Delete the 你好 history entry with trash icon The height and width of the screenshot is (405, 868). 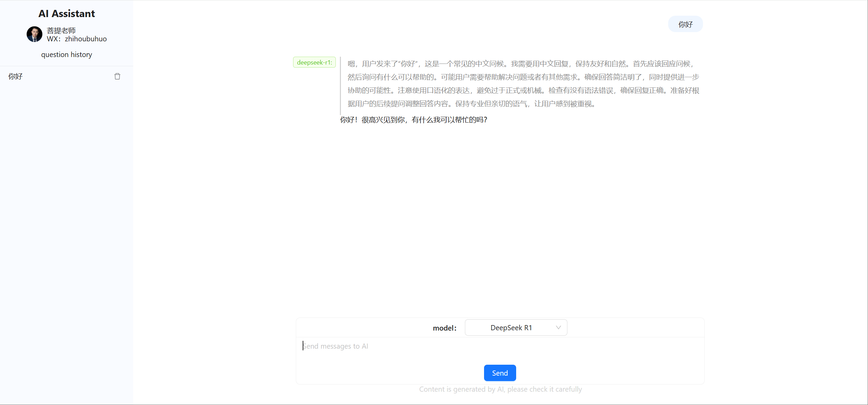pyautogui.click(x=117, y=76)
